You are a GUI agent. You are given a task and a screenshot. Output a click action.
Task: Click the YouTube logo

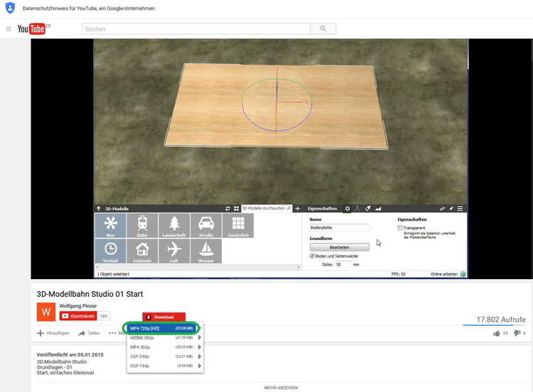pos(32,29)
